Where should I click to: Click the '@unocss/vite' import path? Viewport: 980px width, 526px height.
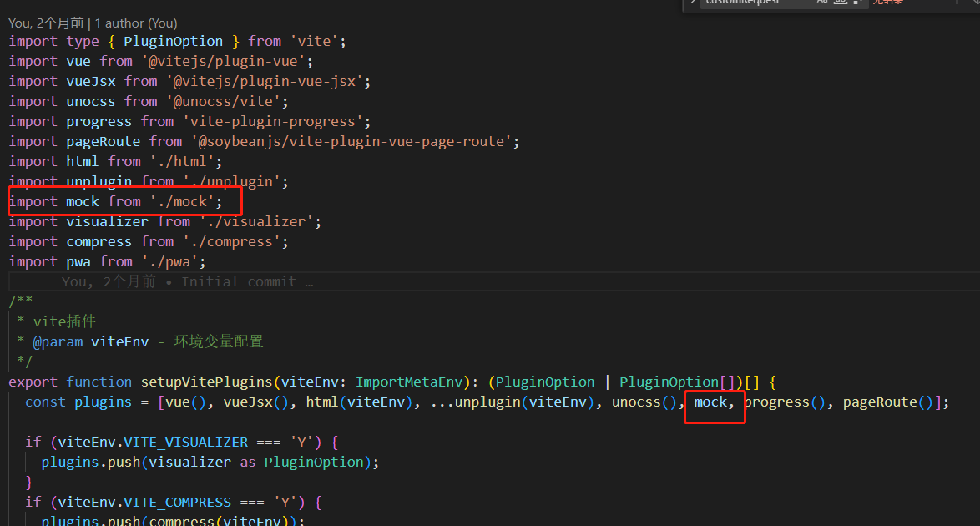(223, 101)
